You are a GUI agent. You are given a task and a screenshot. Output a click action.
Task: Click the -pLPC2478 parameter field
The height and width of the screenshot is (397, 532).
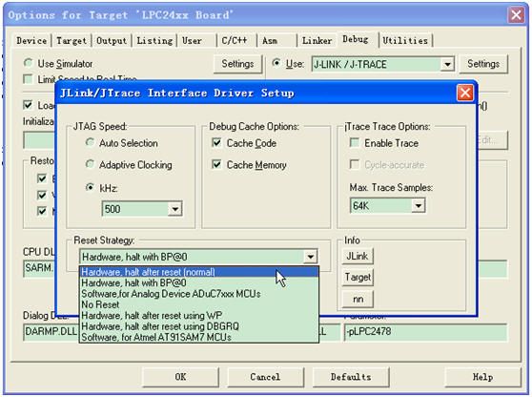425,331
